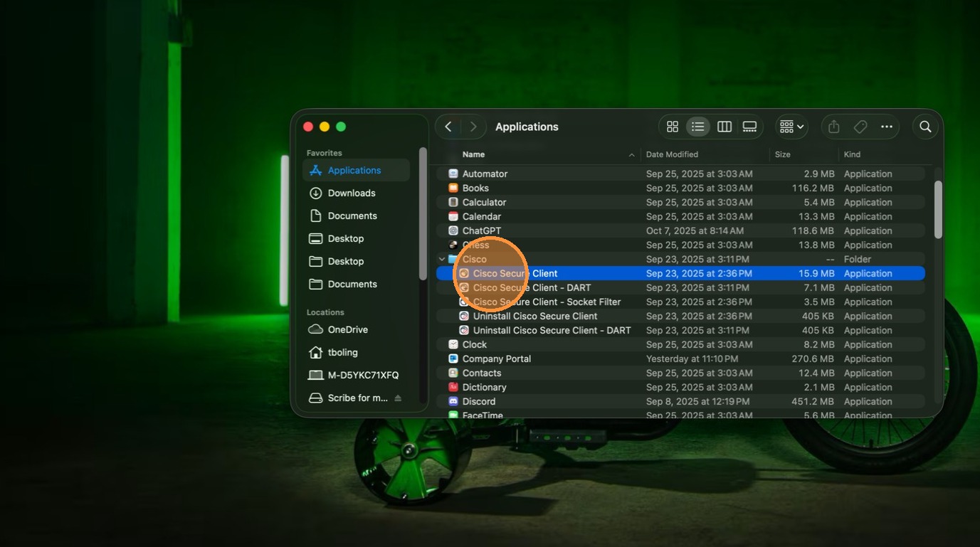Screen dimensions: 980x547
Task: Click the 2.9 MB size of Automator
Action: coord(819,174)
